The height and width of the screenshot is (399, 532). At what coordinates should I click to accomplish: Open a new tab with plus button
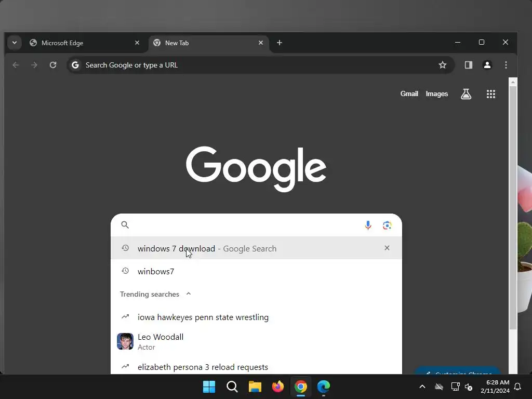279,43
